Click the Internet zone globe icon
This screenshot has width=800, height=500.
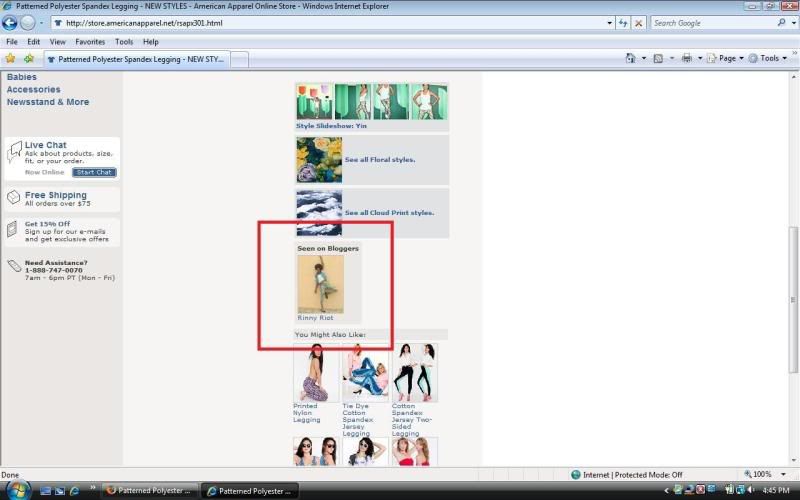576,474
